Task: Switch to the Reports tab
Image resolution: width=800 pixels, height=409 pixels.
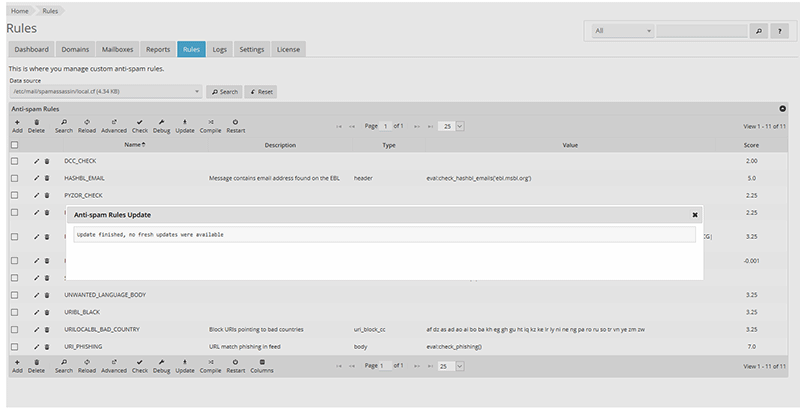Action: coord(158,49)
